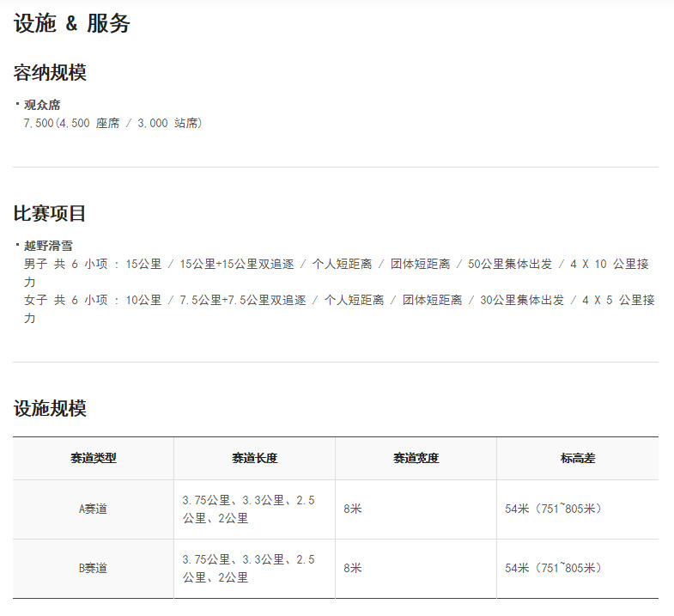
Task: Select the 女子 共 6 小项 line
Action: click(x=340, y=309)
